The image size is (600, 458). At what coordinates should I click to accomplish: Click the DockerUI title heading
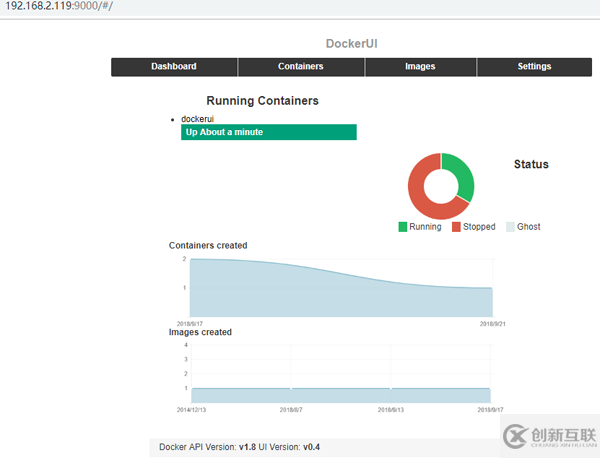click(351, 44)
